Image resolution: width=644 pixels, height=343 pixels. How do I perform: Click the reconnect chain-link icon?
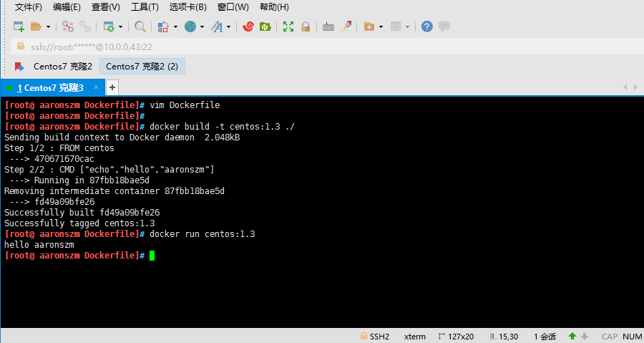pos(85,26)
